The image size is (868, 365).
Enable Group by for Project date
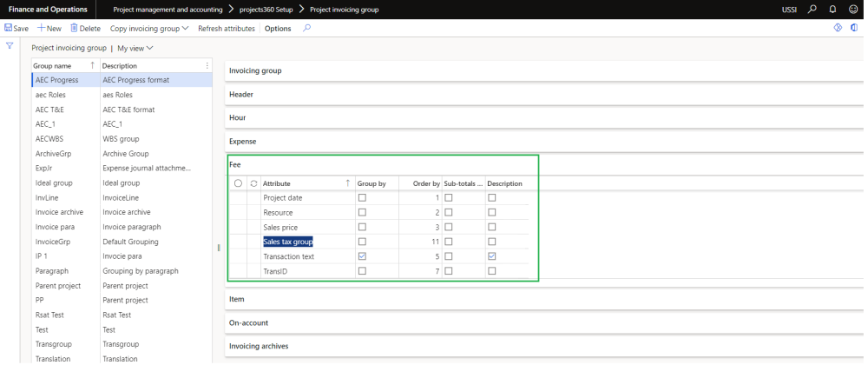[362, 198]
